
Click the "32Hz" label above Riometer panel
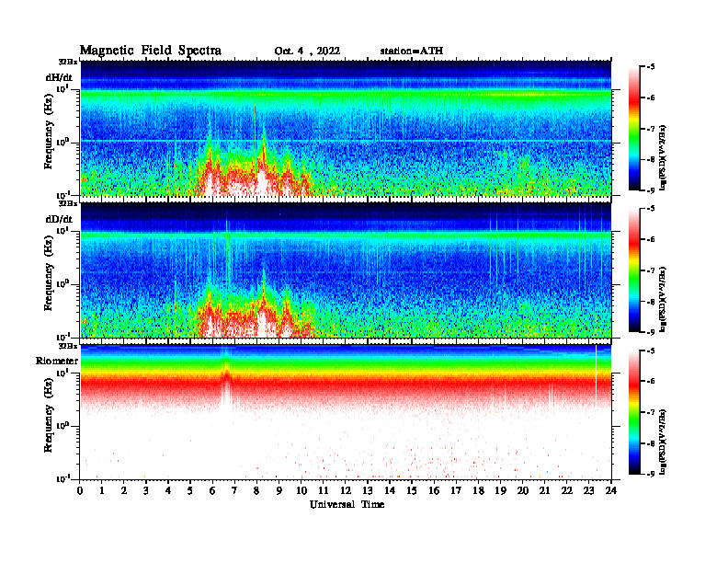(x=68, y=346)
